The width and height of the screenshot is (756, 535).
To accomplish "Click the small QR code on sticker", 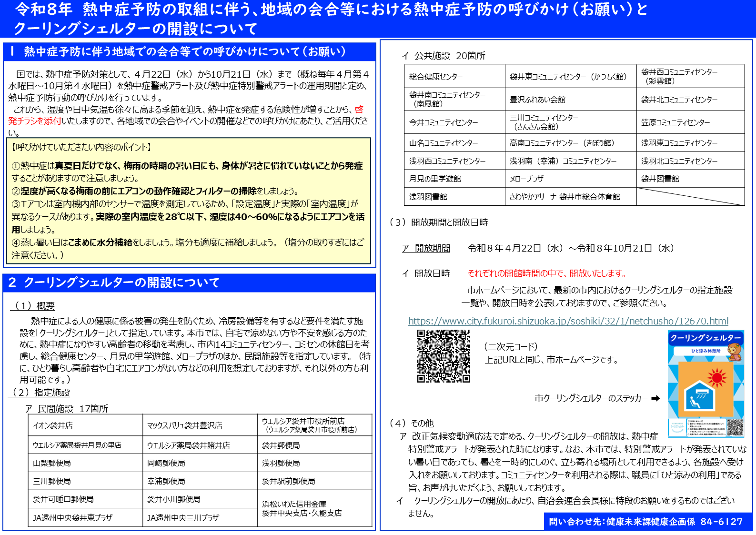I will pyautogui.click(x=735, y=427).
